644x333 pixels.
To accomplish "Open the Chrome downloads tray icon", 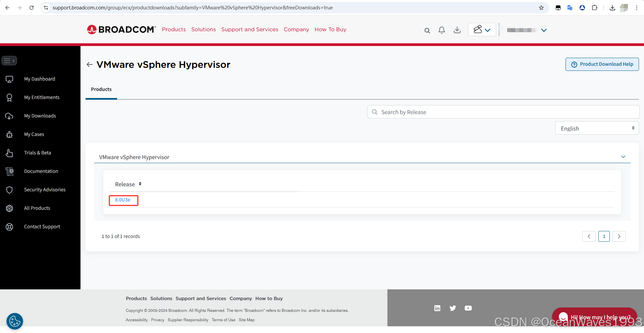I will 612,8.
